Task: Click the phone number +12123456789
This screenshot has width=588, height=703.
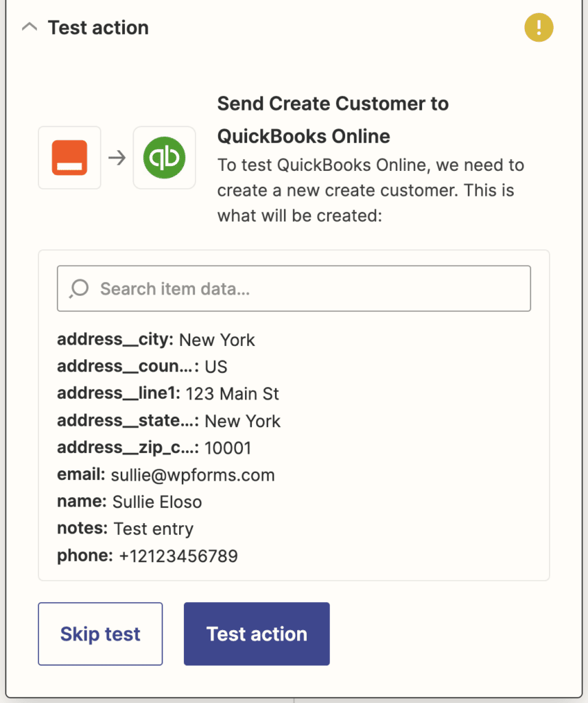Action: [x=146, y=556]
